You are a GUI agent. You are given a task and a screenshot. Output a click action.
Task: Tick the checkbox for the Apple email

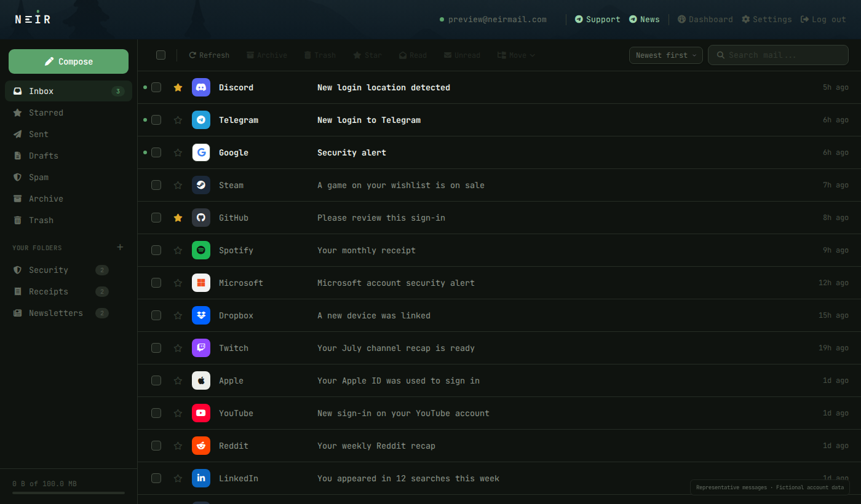(156, 380)
